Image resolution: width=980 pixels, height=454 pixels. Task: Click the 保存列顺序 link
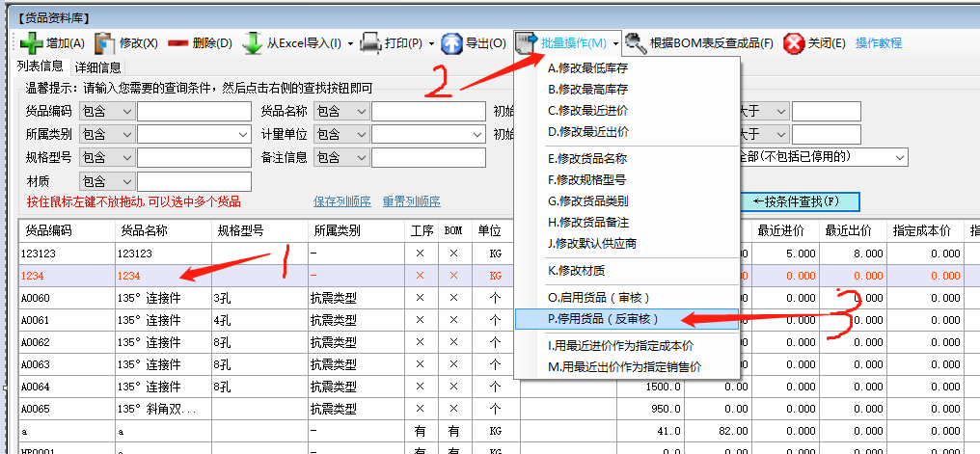(x=341, y=201)
